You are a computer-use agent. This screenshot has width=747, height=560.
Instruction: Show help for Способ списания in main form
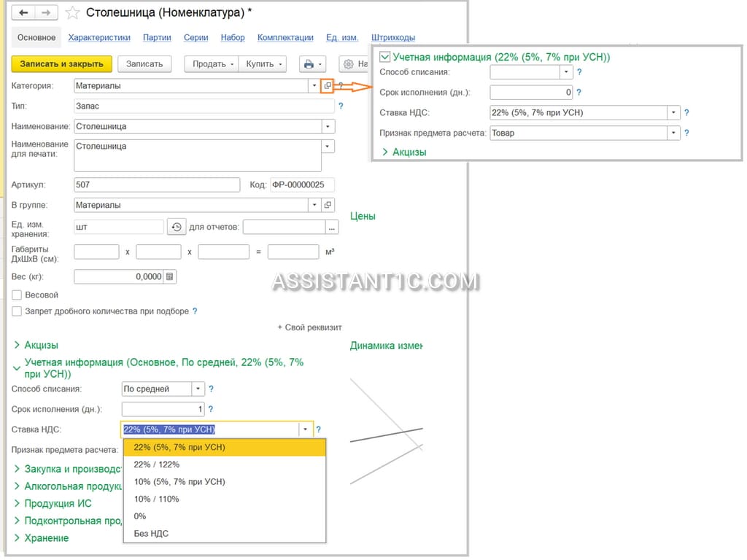pos(211,389)
